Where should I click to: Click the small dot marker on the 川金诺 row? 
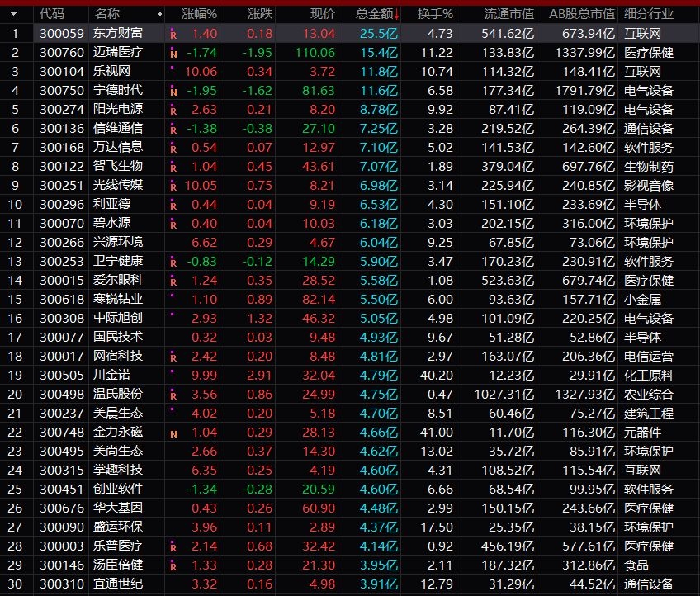point(172,371)
